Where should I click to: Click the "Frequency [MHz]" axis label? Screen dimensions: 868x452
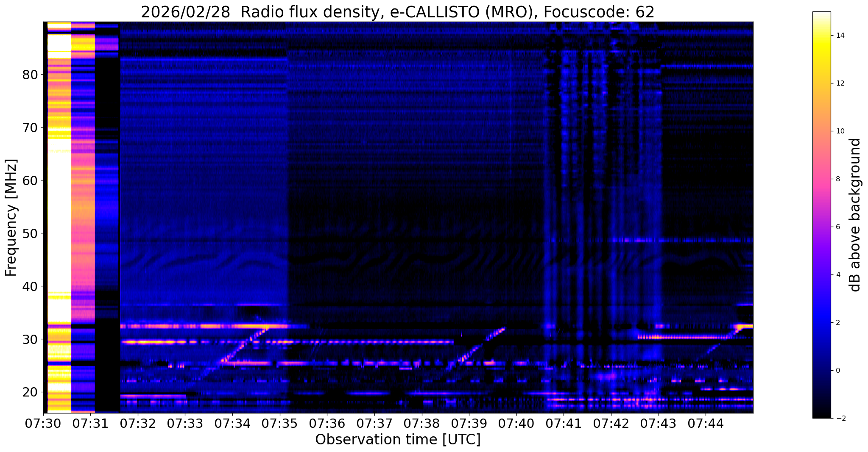click(11, 218)
